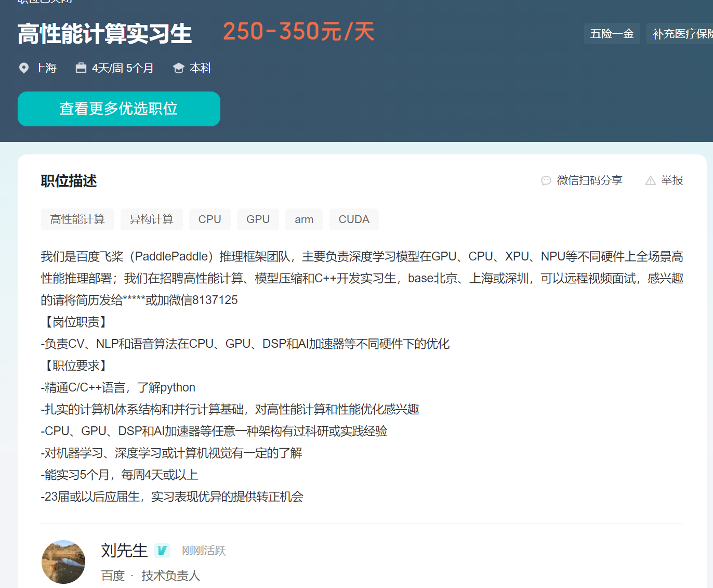The height and width of the screenshot is (588, 713).
Task: Click the graduation cap icon beside 本科
Action: pos(178,68)
